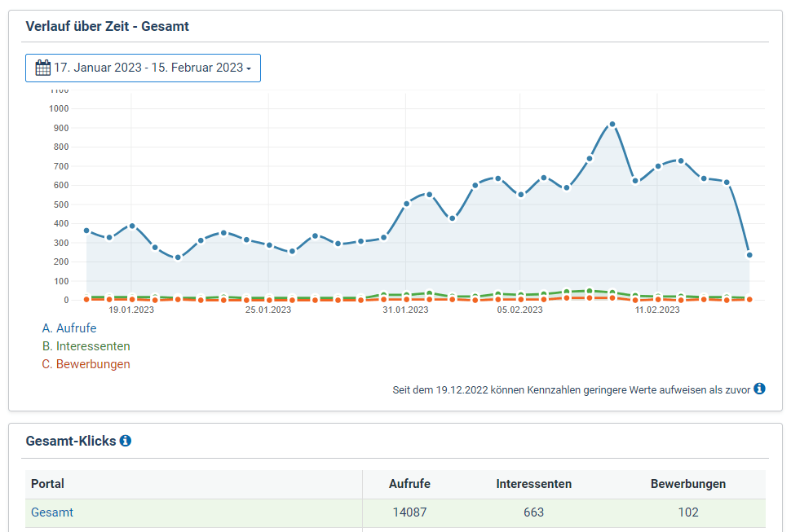Open the date range dropdown caret
The width and height of the screenshot is (791, 532).
pyautogui.click(x=249, y=68)
